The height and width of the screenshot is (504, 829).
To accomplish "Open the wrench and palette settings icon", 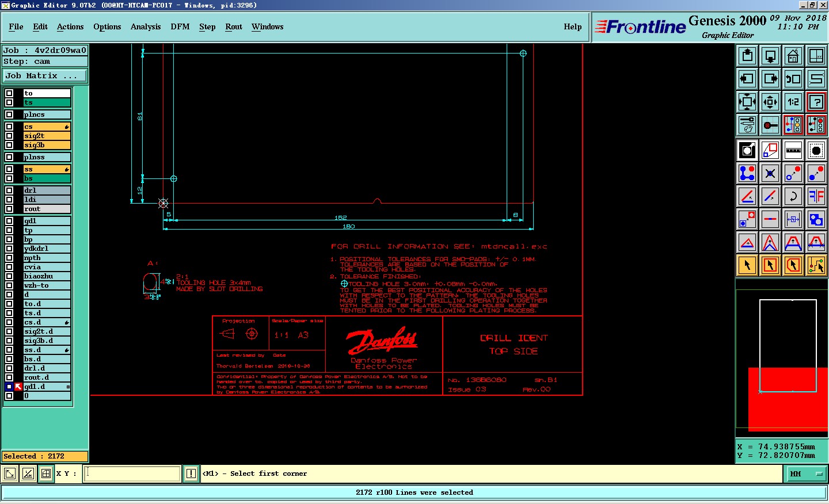I will (747, 125).
